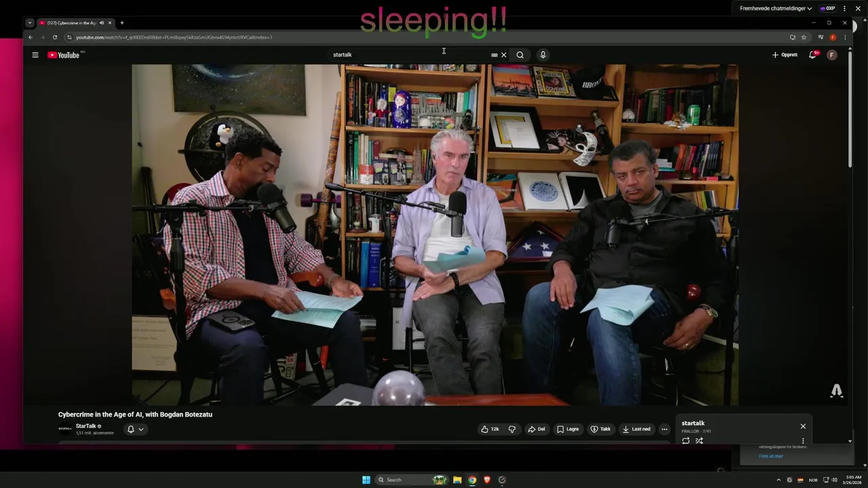Click the page vertical scrollbar
The image size is (868, 488).
[850, 108]
